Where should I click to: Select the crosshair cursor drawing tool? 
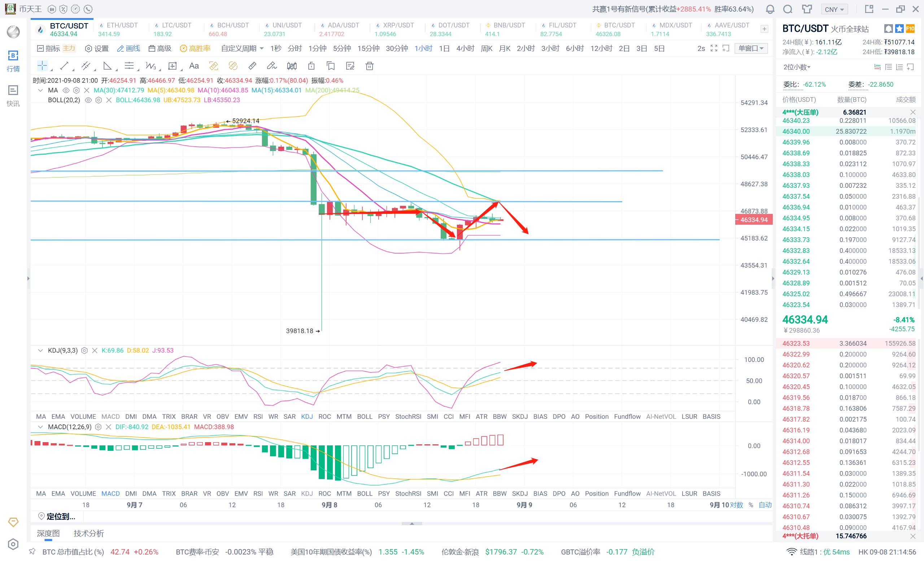(42, 66)
